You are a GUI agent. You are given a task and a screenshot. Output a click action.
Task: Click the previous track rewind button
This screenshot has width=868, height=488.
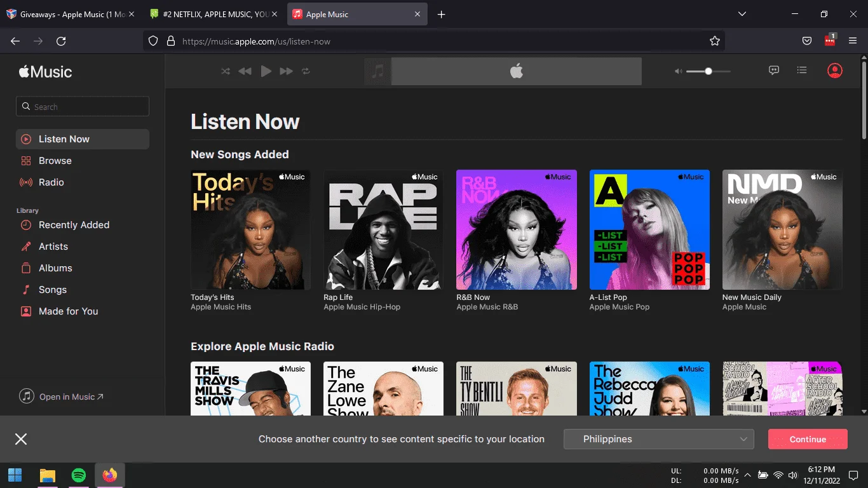click(245, 71)
